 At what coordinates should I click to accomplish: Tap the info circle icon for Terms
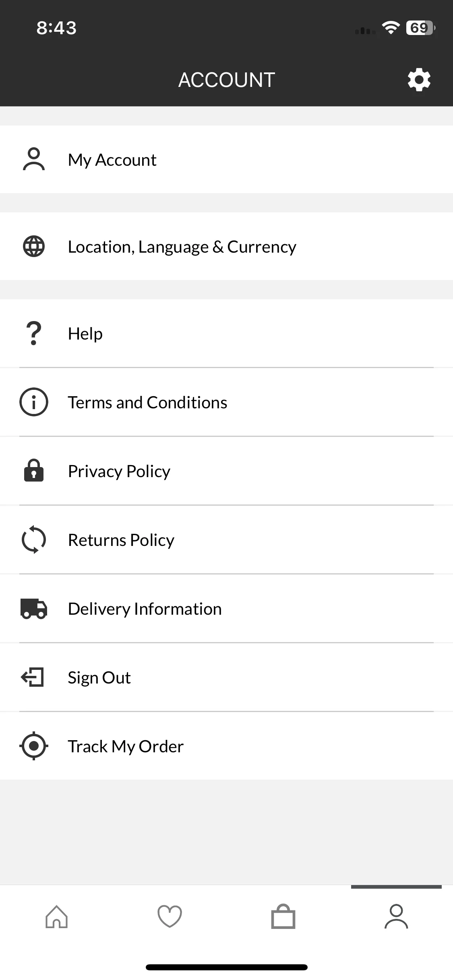(34, 402)
